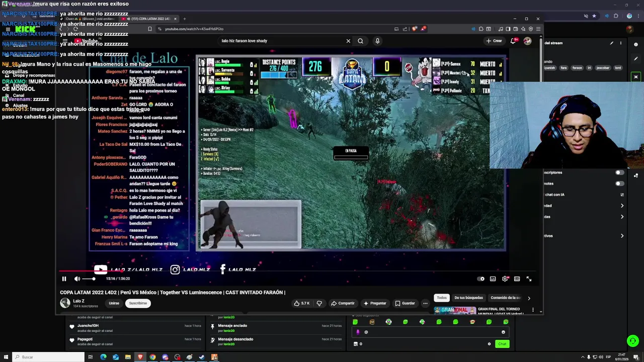Image resolution: width=644 pixels, height=362 pixels.
Task: Open more actions menu under video
Action: 425,303
